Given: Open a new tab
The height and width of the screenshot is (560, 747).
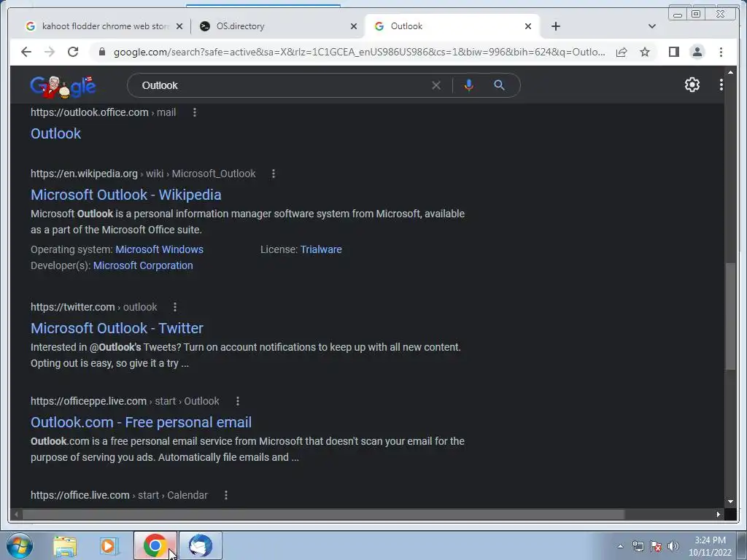Looking at the screenshot, I should click(x=555, y=26).
